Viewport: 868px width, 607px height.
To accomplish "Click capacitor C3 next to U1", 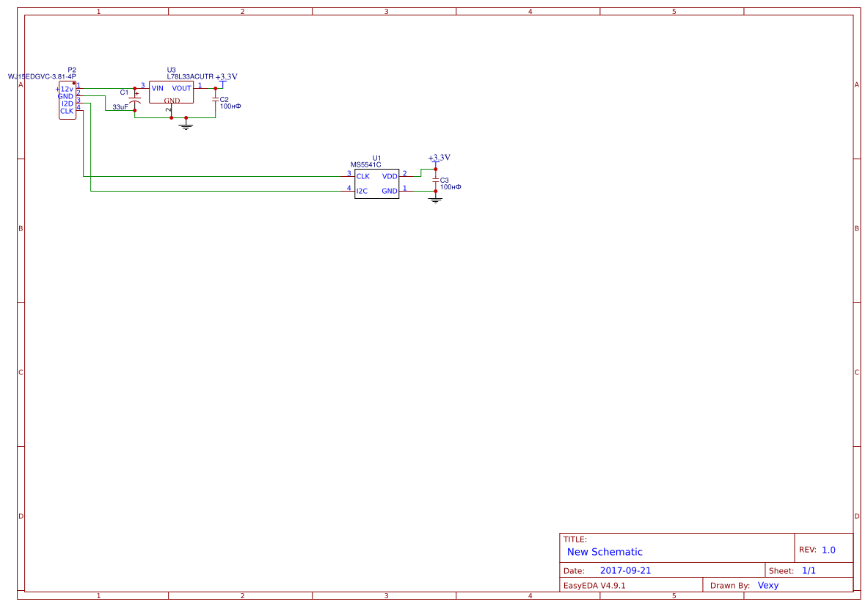I will pos(435,181).
